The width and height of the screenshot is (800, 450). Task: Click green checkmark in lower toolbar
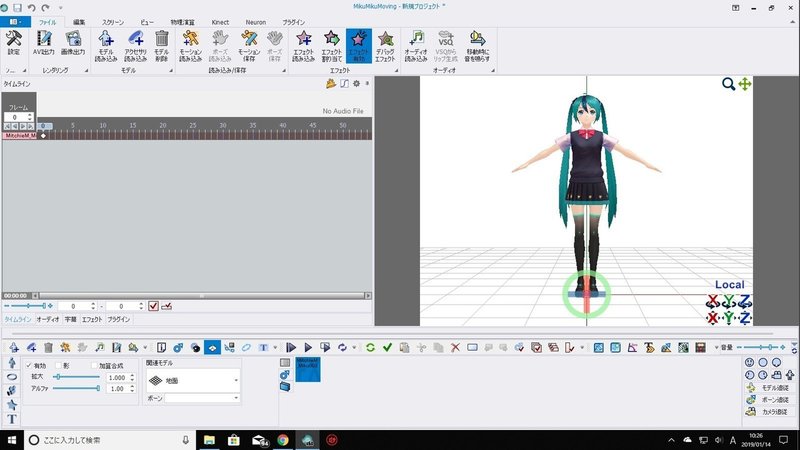[x=387, y=347]
